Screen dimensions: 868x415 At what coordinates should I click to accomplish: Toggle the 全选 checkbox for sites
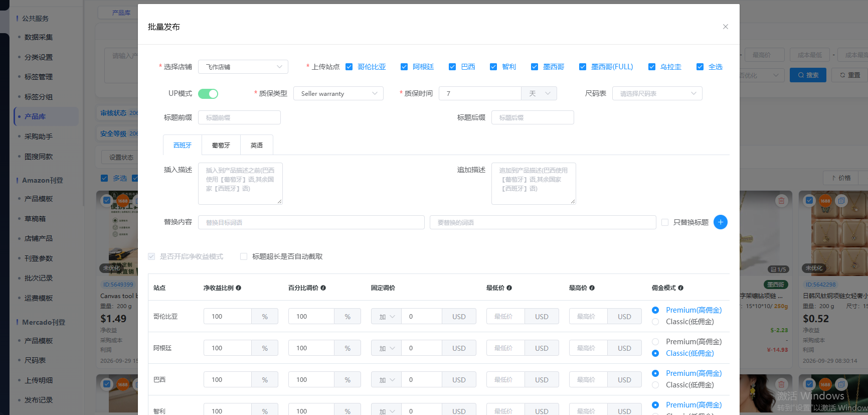point(700,67)
